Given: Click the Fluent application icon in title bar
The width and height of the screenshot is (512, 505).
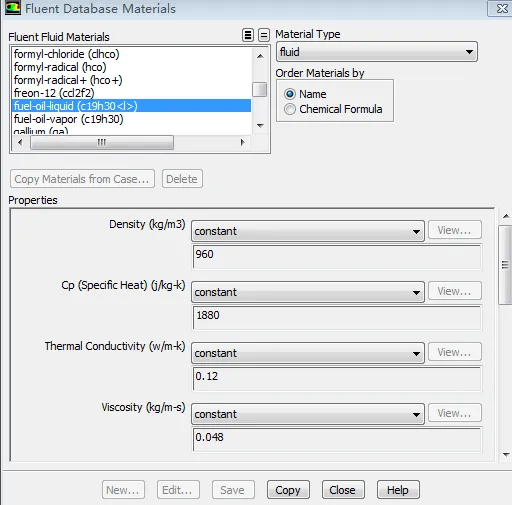Looking at the screenshot, I should click(x=13, y=8).
